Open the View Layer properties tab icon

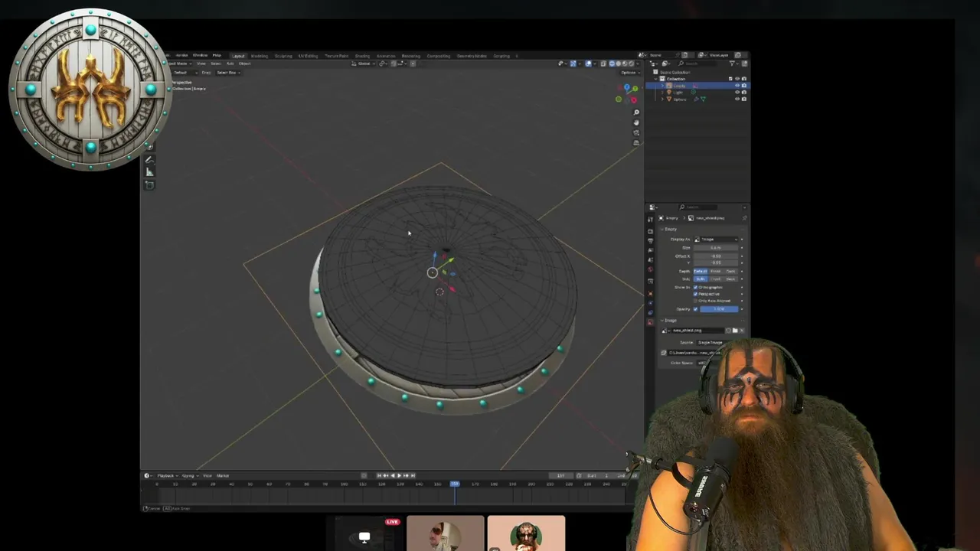click(x=651, y=250)
